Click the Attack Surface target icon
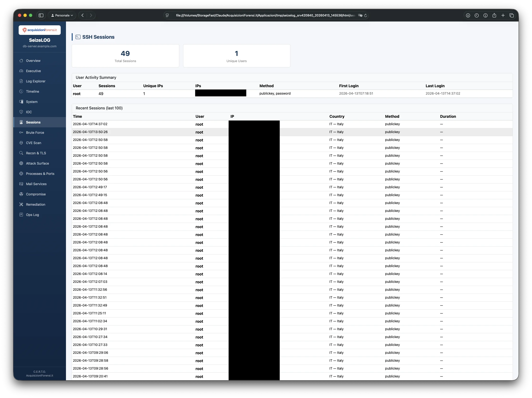 point(21,163)
